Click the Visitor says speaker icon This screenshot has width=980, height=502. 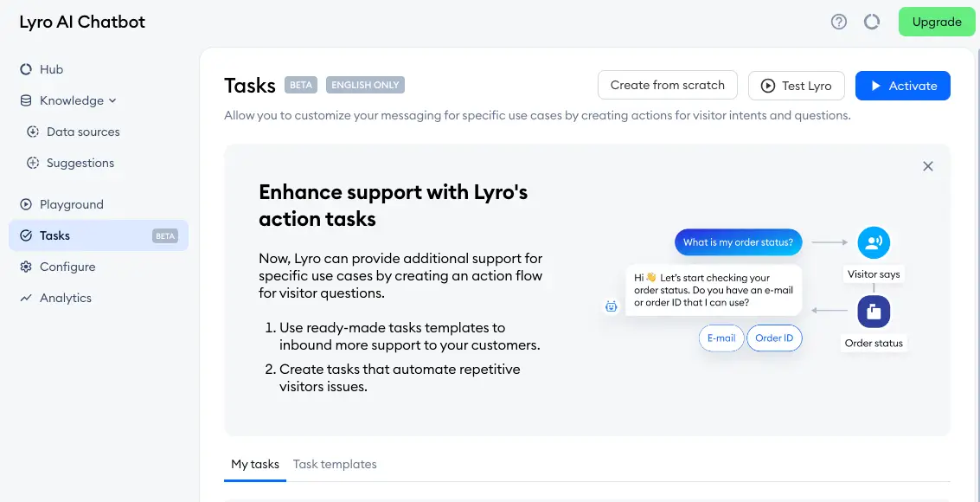(x=874, y=242)
